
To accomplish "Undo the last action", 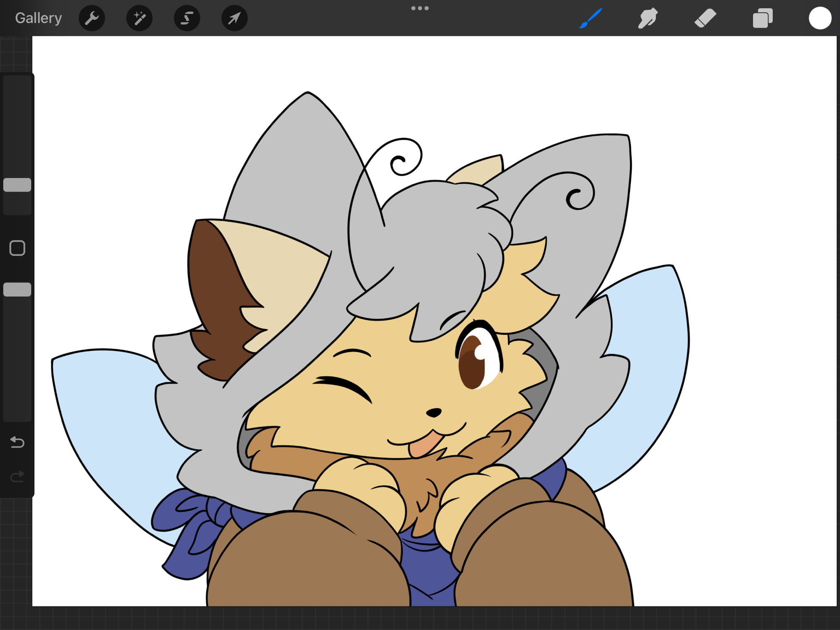I will [17, 442].
